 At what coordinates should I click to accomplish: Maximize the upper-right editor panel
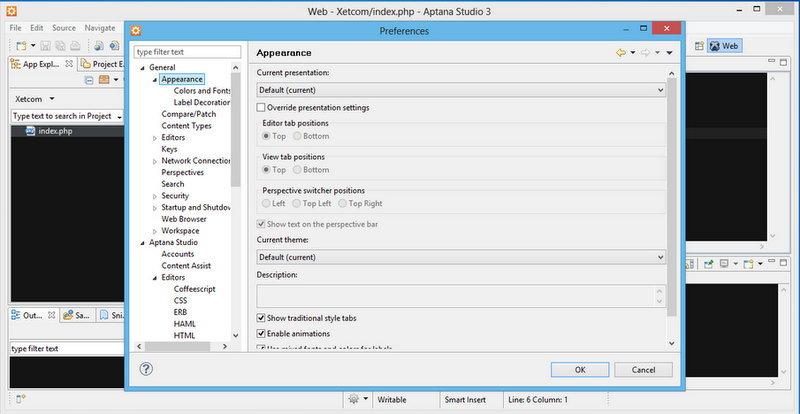[x=783, y=62]
